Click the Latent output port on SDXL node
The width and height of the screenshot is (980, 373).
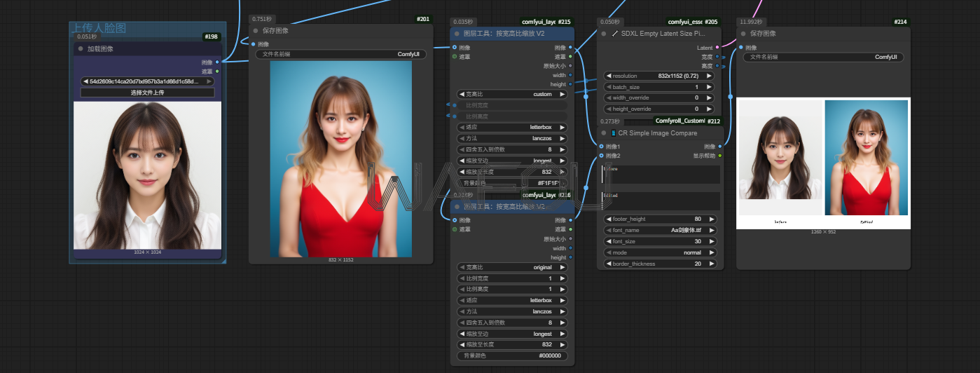[x=717, y=48]
